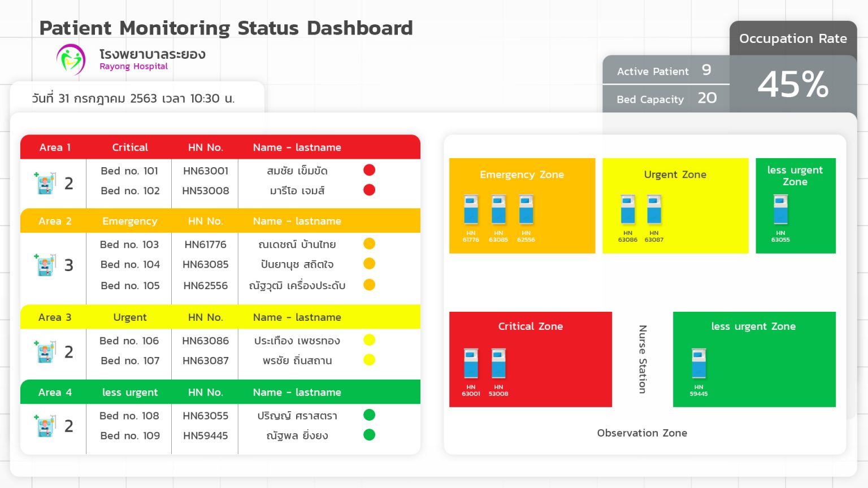Select bed monitor HN 63087 in Urgent Zone

point(654,210)
